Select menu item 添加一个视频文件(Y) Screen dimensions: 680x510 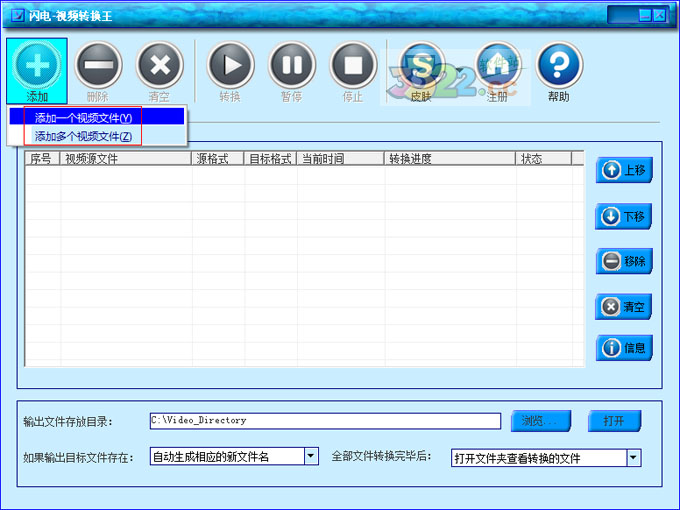[84, 117]
